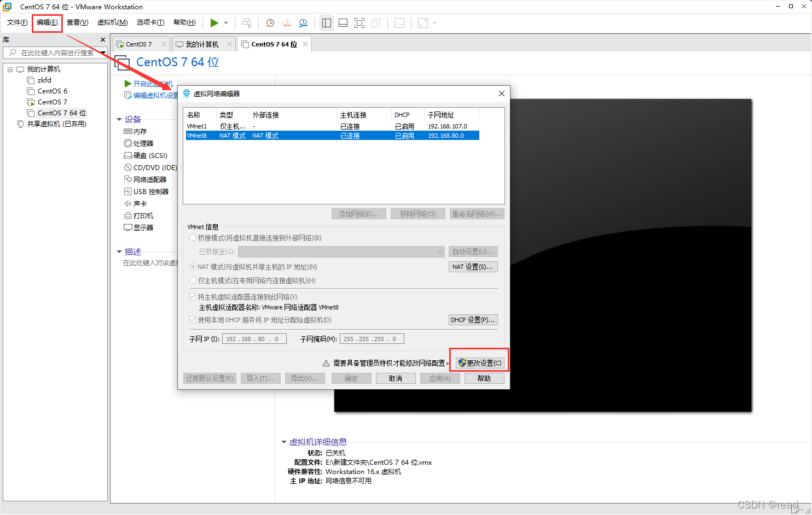
Task: Open the 虚拟机(M) menu
Action: coord(112,22)
